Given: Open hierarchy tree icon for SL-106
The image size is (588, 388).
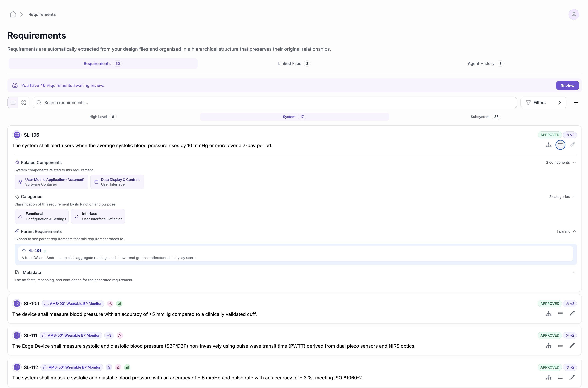Looking at the screenshot, I should 548,145.
